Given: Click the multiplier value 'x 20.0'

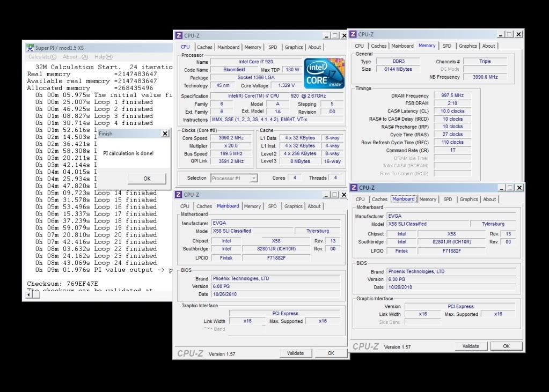Looking at the screenshot, I should (x=231, y=146).
